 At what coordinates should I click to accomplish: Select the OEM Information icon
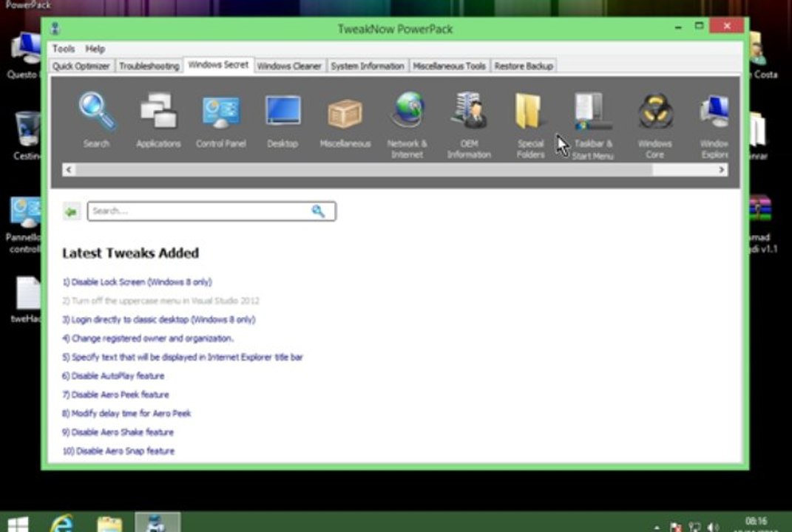[469, 125]
